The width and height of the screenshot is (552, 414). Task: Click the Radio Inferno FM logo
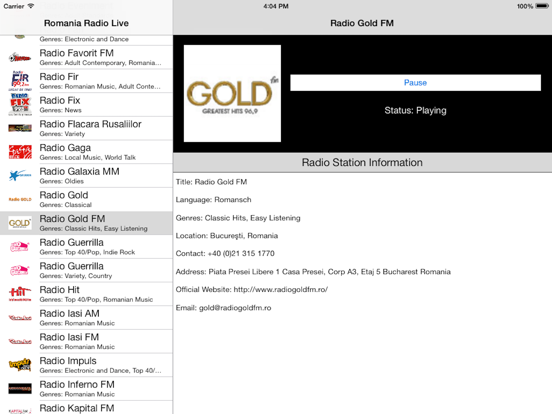(20, 388)
